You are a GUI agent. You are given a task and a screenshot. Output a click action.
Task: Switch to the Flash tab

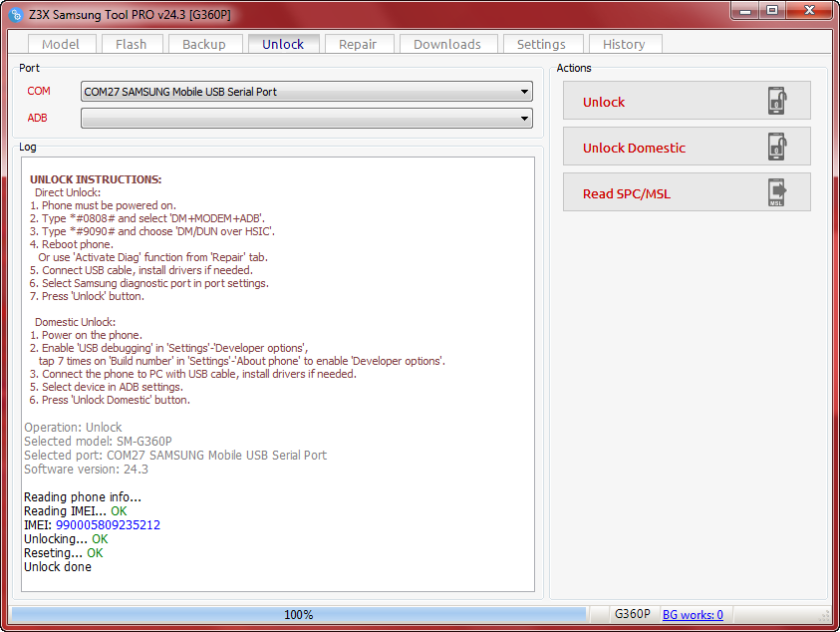tap(132, 44)
